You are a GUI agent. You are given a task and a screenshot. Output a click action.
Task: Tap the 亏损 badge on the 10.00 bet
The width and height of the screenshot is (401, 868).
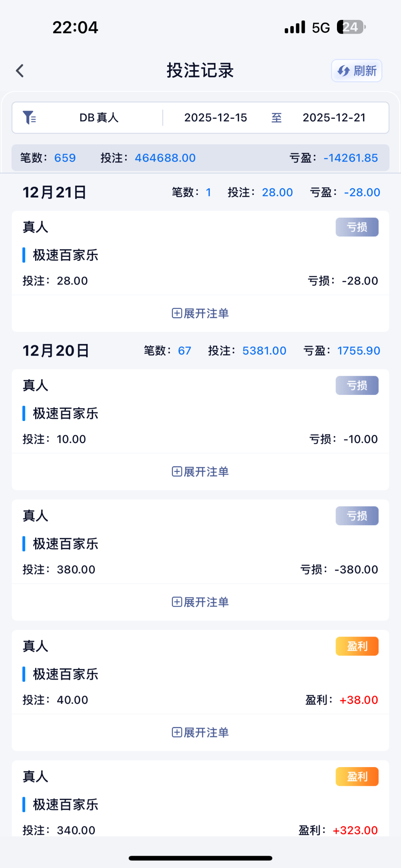click(x=357, y=386)
